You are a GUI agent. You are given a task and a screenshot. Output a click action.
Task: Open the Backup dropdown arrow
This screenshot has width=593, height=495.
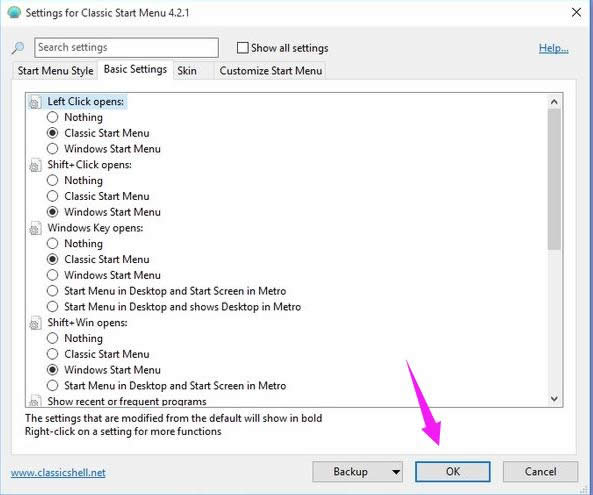(396, 472)
